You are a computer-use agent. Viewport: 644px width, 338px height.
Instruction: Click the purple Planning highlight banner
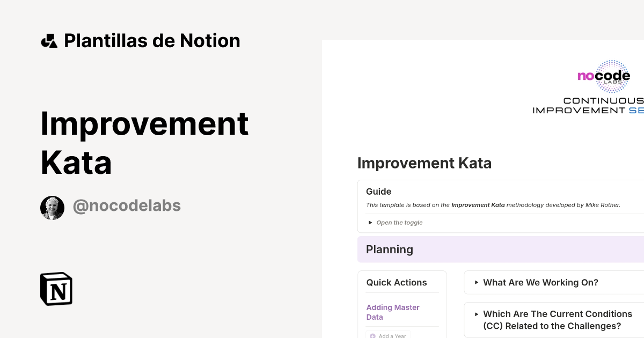click(x=499, y=249)
